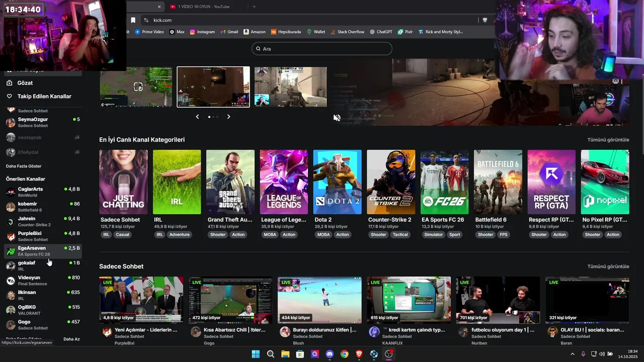Open the Rick and Morty bookmark
Screen dimensions: 644x362
coord(440,32)
